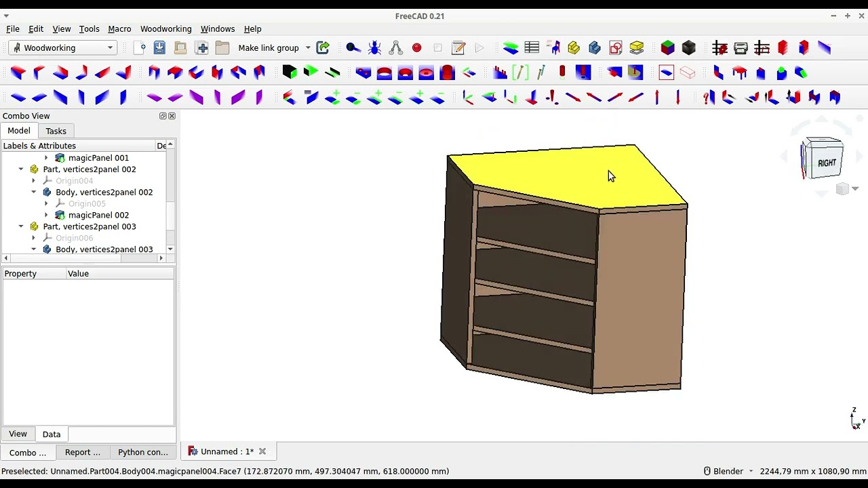The height and width of the screenshot is (488, 868).
Task: Collapse Part, vertices2panel 002 node
Action: coord(21,169)
